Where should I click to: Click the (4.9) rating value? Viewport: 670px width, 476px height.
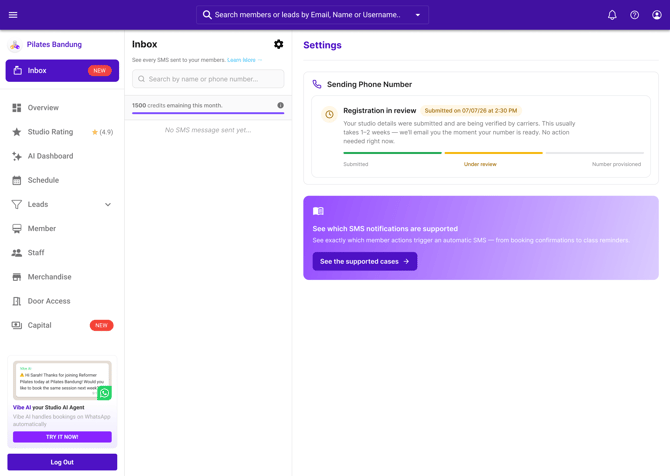coord(106,132)
